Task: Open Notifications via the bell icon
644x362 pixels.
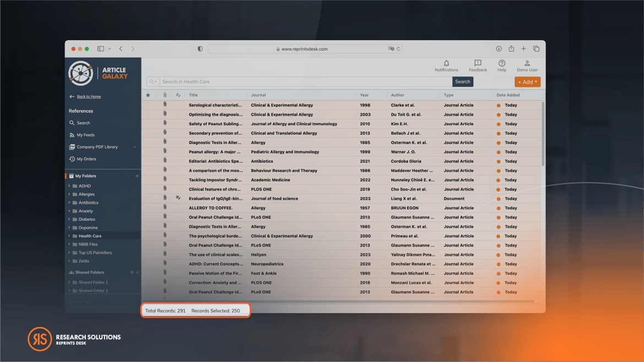Action: pyautogui.click(x=446, y=62)
